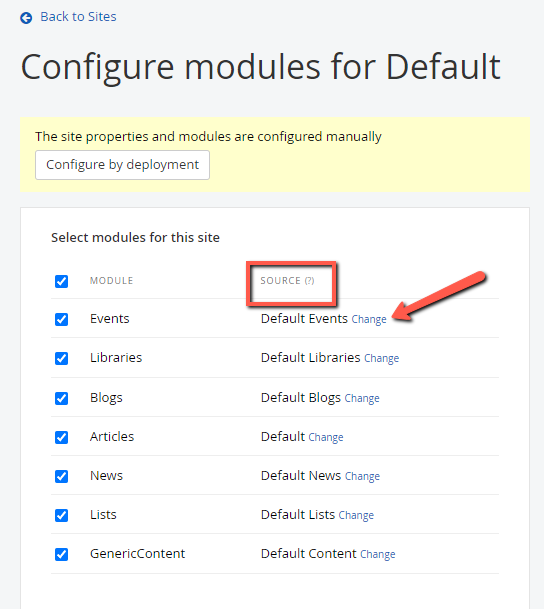Click the Default Libraries source text
Image resolution: width=544 pixels, height=609 pixels.
coord(311,358)
